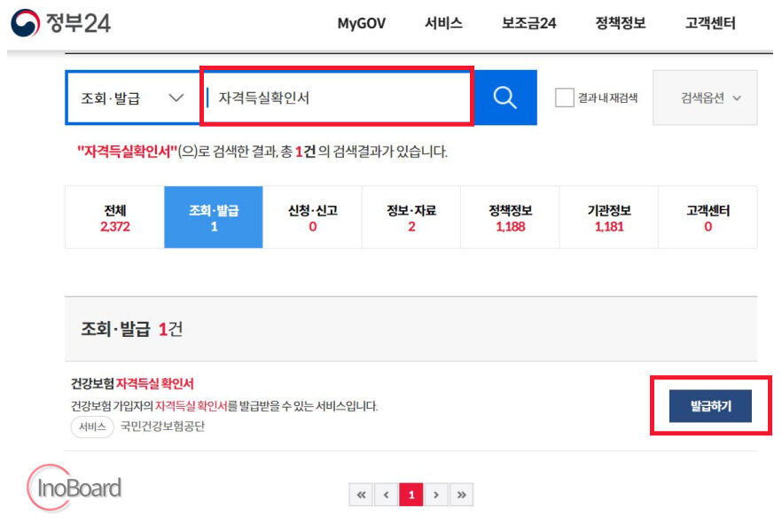The width and height of the screenshot is (782, 532).
Task: Open the 조회·발급 search category dropdown
Action: tap(133, 98)
